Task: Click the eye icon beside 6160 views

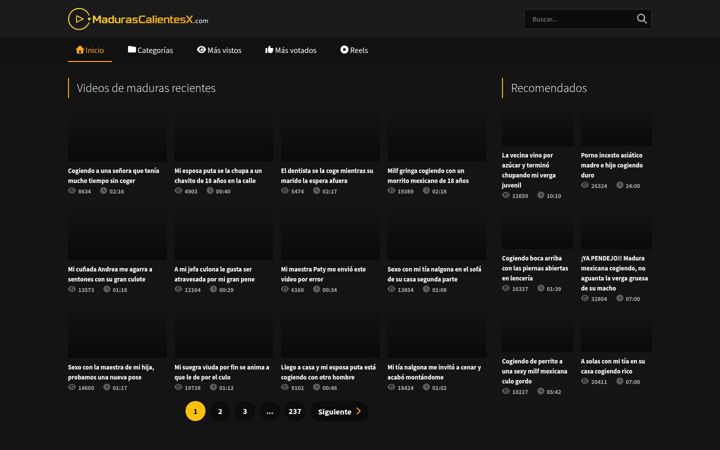Action: coord(285,289)
